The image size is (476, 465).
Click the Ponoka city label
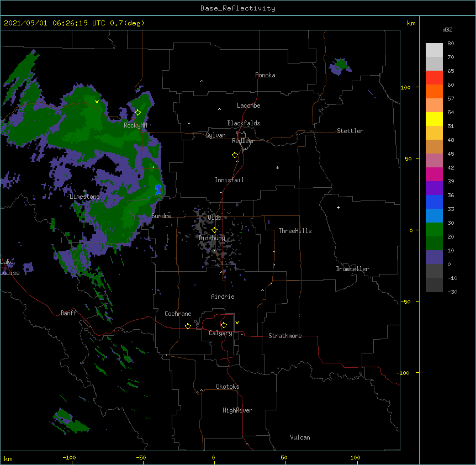coord(265,75)
